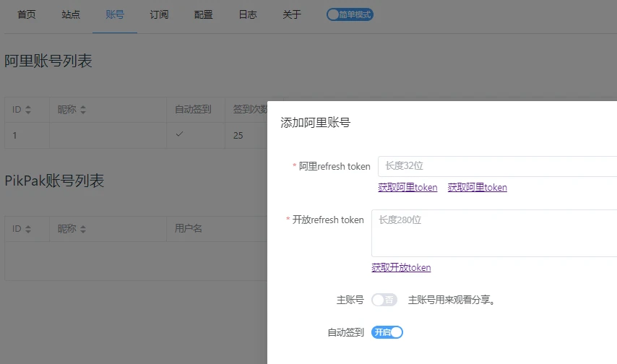Click the ID cell showing 1
The height and width of the screenshot is (364, 617).
click(14, 135)
